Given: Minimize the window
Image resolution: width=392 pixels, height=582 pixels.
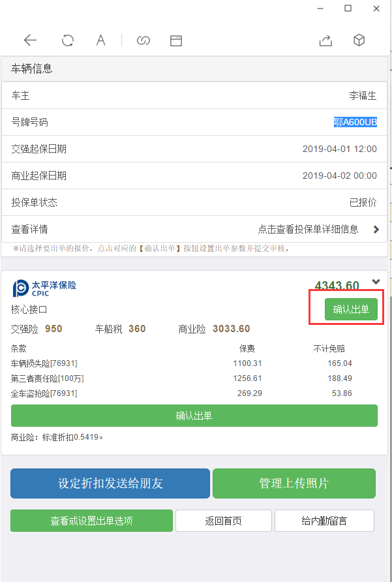Looking at the screenshot, I should (321, 8).
